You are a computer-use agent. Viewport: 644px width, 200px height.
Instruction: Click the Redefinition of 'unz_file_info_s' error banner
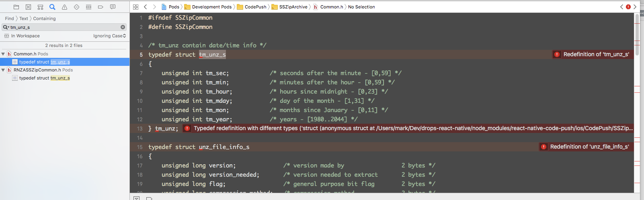[x=587, y=147]
